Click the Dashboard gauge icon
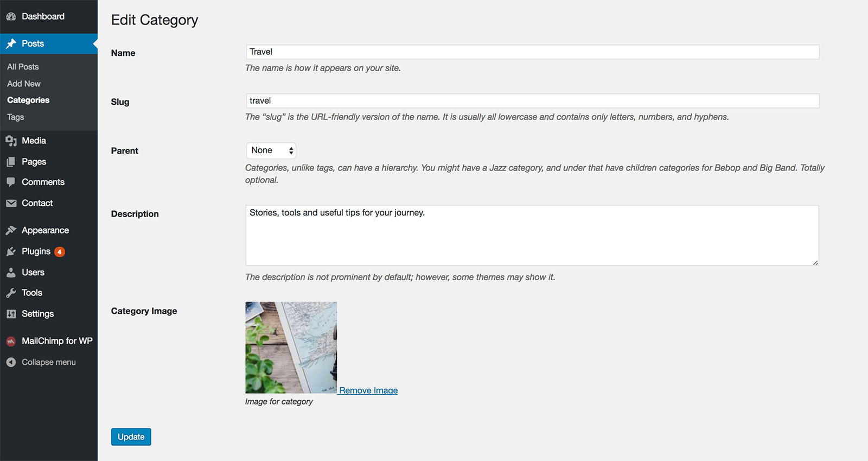 click(x=11, y=17)
